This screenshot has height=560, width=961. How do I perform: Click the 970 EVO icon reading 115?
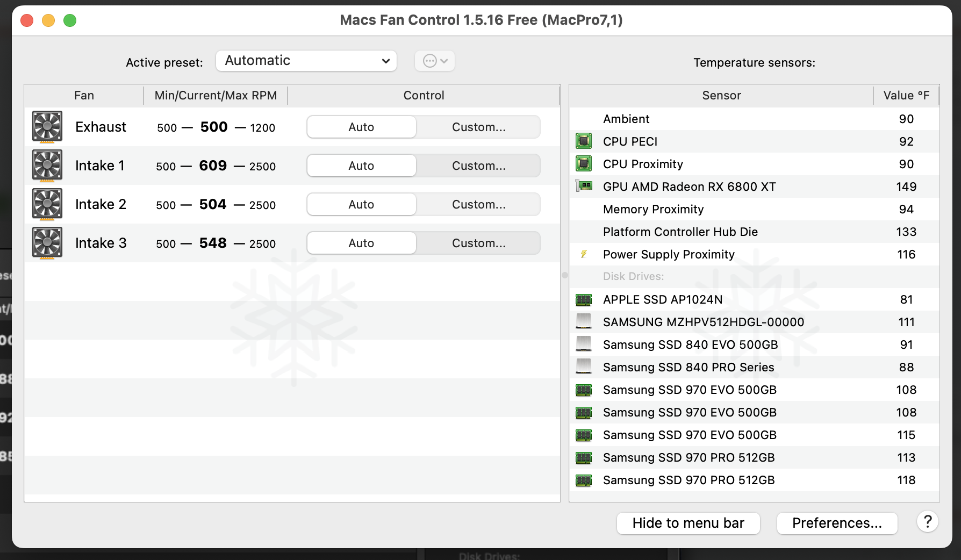coord(584,435)
